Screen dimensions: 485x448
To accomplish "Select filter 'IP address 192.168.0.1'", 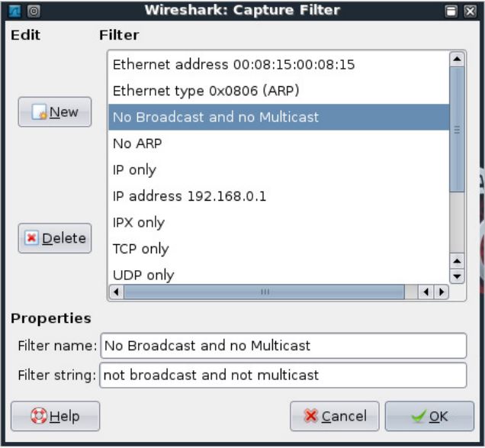I will click(x=278, y=196).
